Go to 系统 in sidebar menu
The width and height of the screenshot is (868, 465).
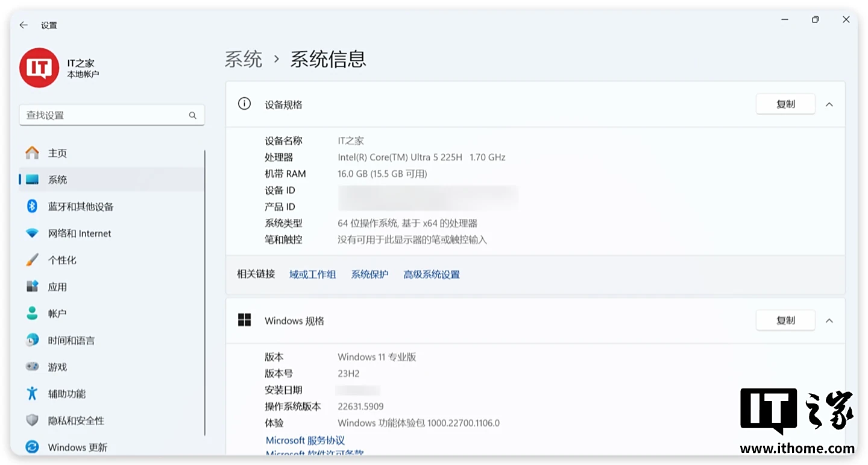pyautogui.click(x=57, y=180)
